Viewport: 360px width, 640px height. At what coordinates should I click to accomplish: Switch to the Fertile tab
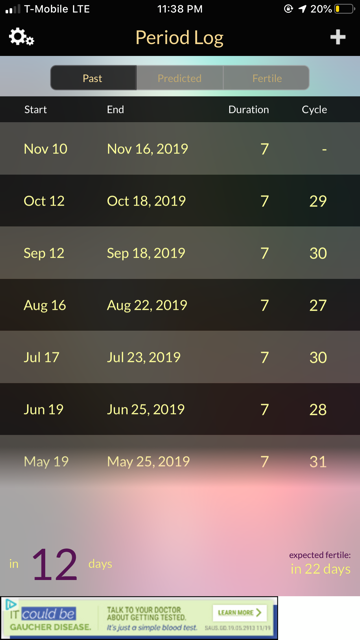(x=267, y=78)
